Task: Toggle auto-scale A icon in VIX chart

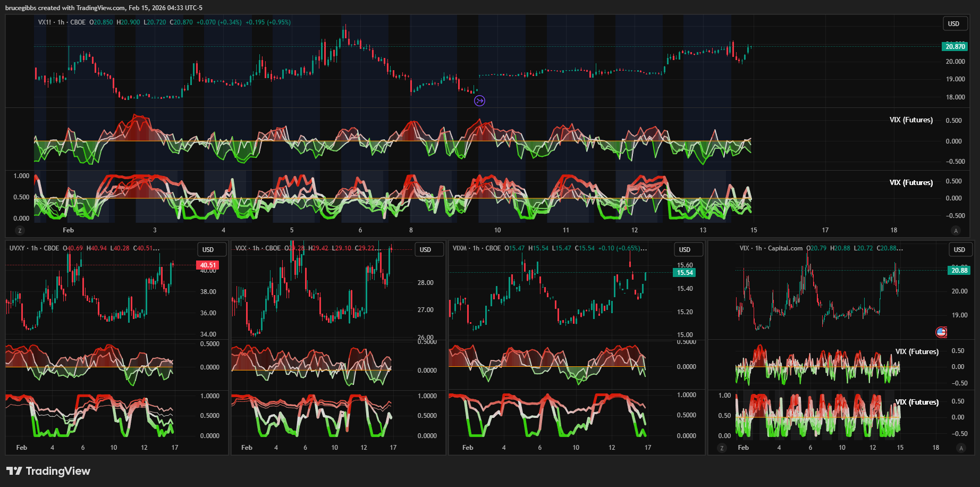Action: (961, 448)
